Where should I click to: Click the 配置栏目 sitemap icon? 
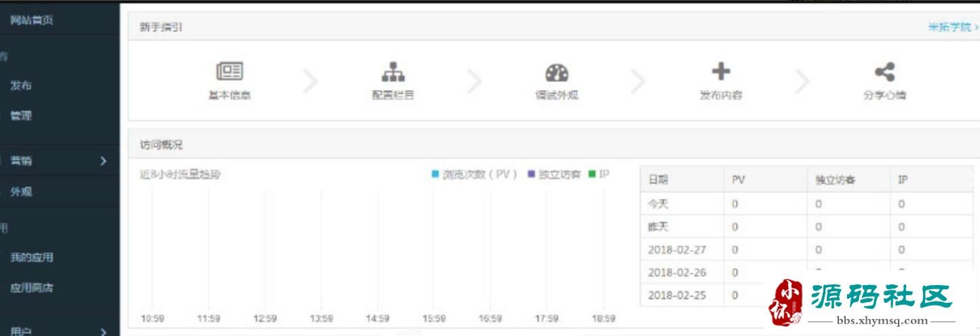pyautogui.click(x=393, y=71)
